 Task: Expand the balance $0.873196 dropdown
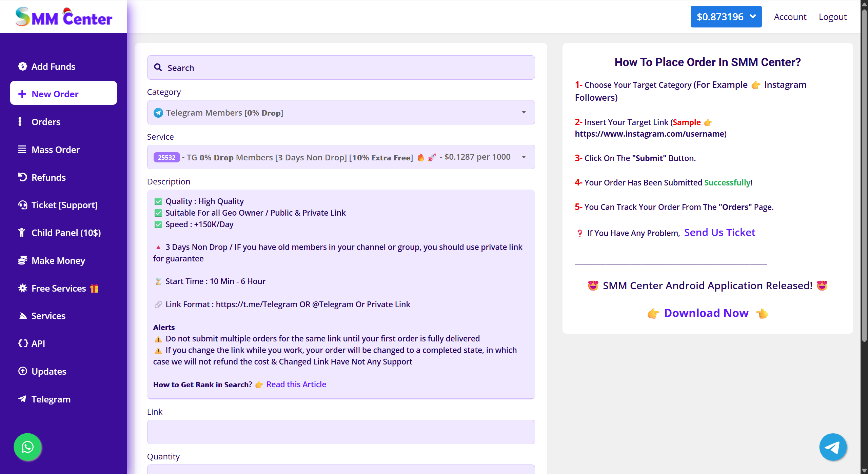[726, 17]
